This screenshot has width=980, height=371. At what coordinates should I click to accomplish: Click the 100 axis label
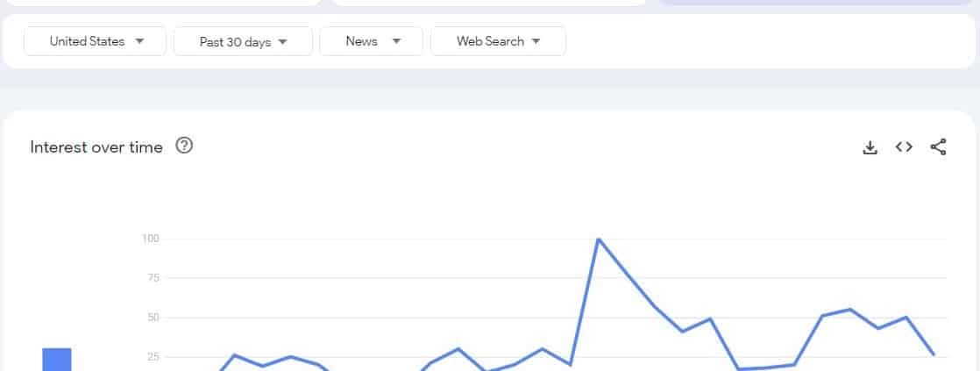151,239
